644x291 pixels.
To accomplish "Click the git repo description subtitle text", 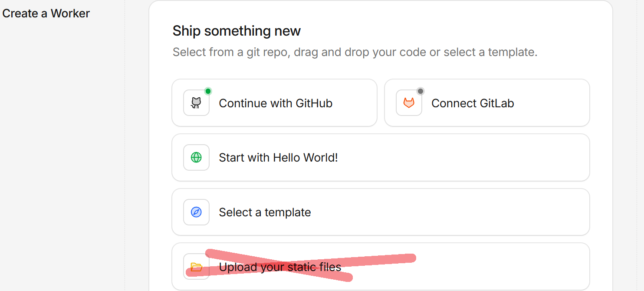I will [355, 52].
